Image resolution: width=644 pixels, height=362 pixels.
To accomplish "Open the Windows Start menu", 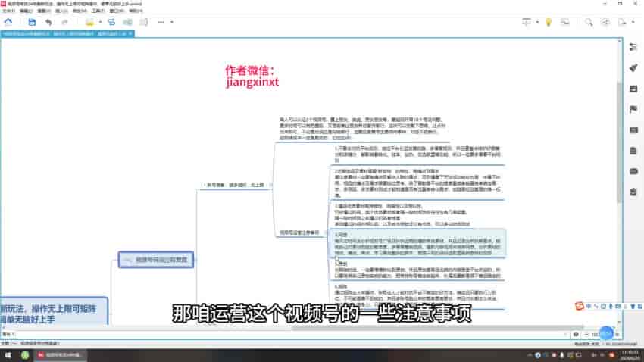I will 8,355.
